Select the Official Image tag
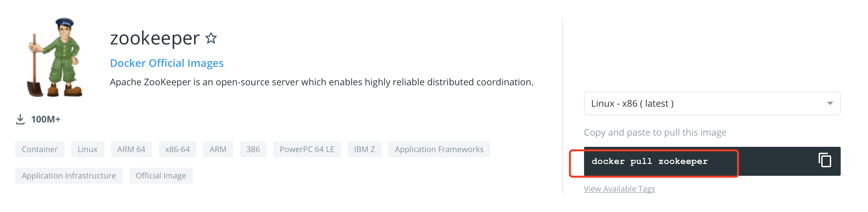The image size is (868, 212). coord(161,175)
